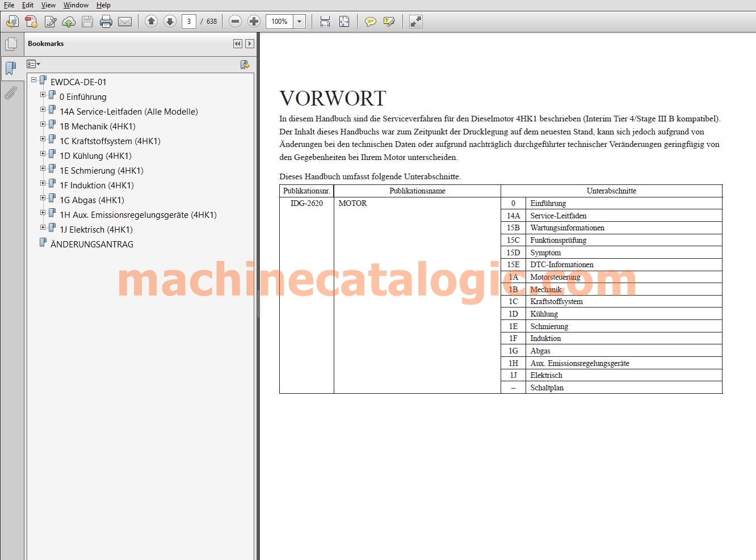Open the Window menu
Screen dimensions: 756x560
coord(76,5)
